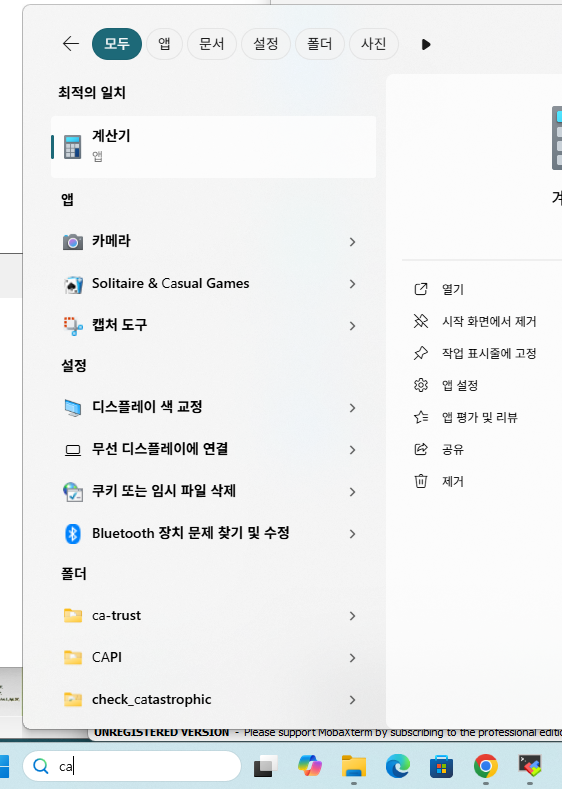This screenshot has height=789, width=562.
Task: Expand the Solitaire & Casual Games chevron
Action: point(352,284)
